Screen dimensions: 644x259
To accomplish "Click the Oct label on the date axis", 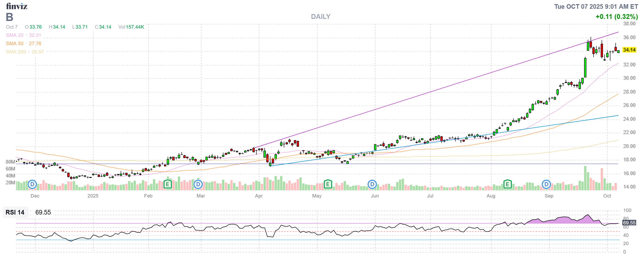I will coord(607,196).
